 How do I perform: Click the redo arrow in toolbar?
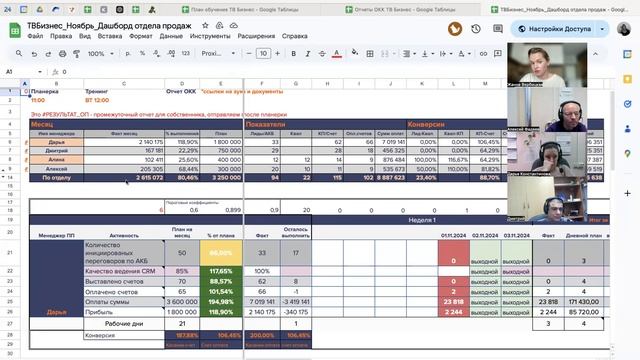click(x=48, y=53)
